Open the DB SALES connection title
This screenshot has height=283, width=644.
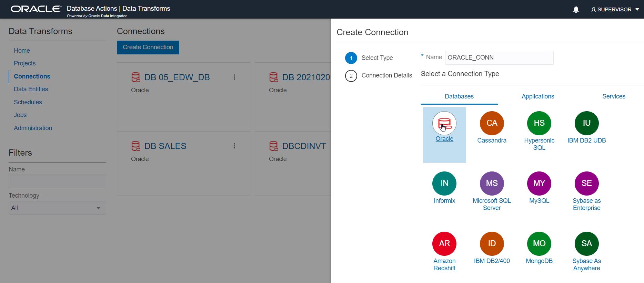click(165, 146)
